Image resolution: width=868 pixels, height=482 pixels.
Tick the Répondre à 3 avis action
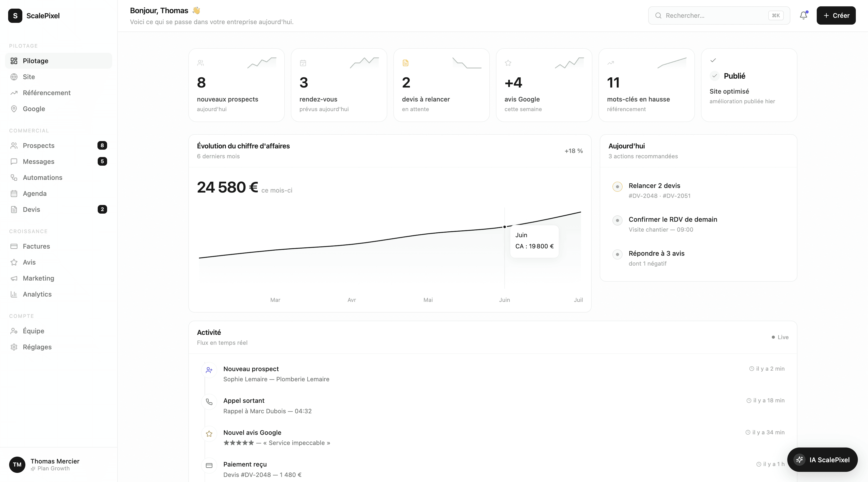click(x=617, y=254)
